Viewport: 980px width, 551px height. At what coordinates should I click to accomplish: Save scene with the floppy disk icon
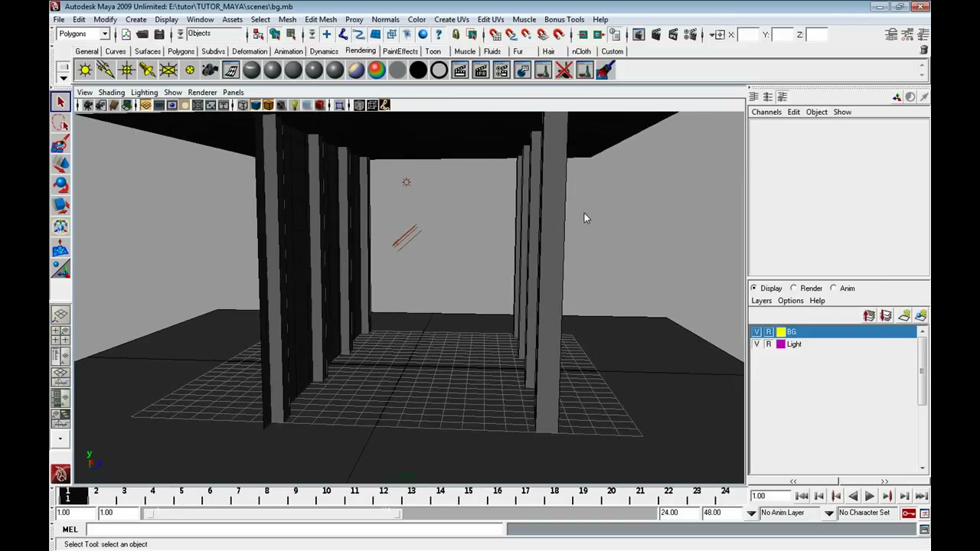point(159,34)
